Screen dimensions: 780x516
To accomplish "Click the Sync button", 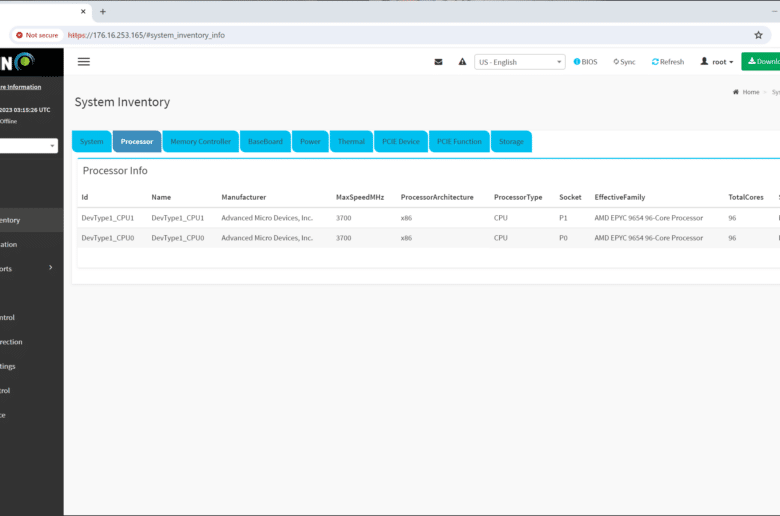I will pos(624,62).
